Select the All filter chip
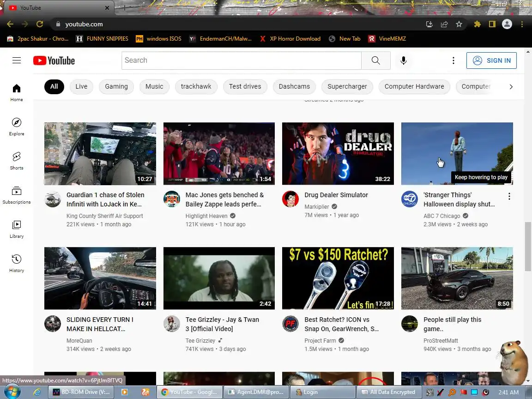The height and width of the screenshot is (399, 532). click(54, 86)
